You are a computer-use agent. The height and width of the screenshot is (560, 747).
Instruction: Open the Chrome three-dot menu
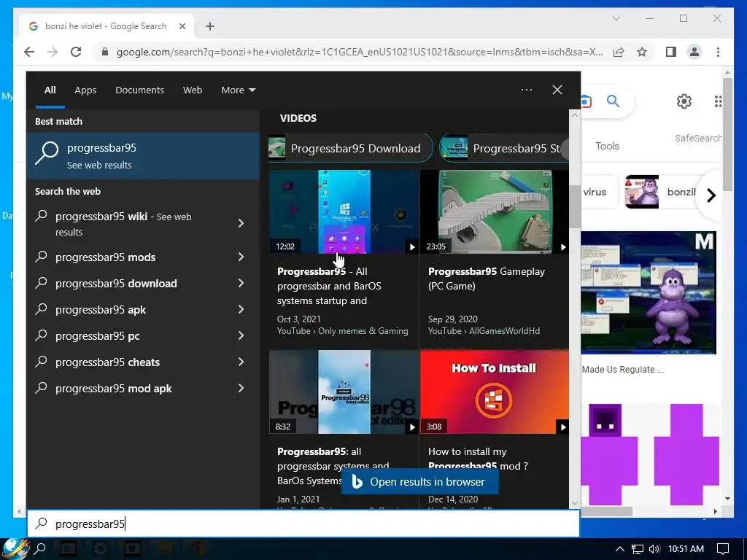tap(718, 52)
